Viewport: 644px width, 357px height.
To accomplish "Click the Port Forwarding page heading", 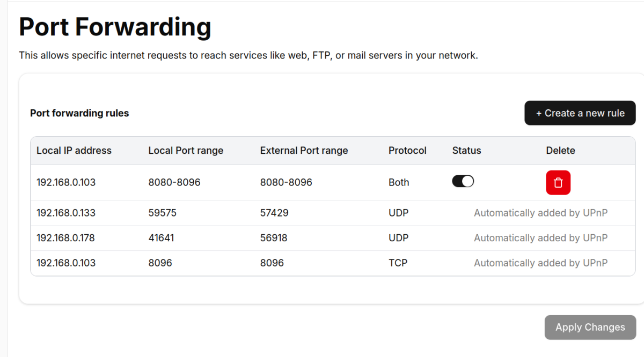I will point(115,27).
